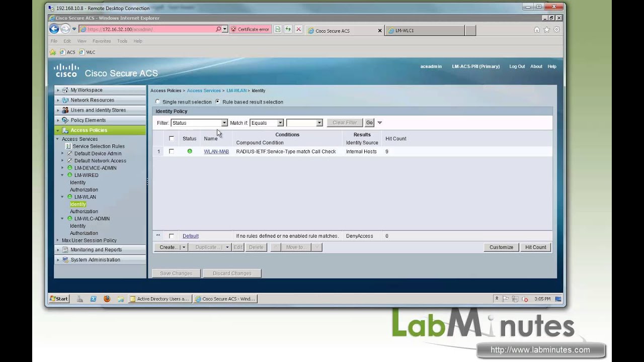Image resolution: width=644 pixels, height=362 pixels.
Task: Open Access Services breadcrumb link
Action: [x=204, y=90]
